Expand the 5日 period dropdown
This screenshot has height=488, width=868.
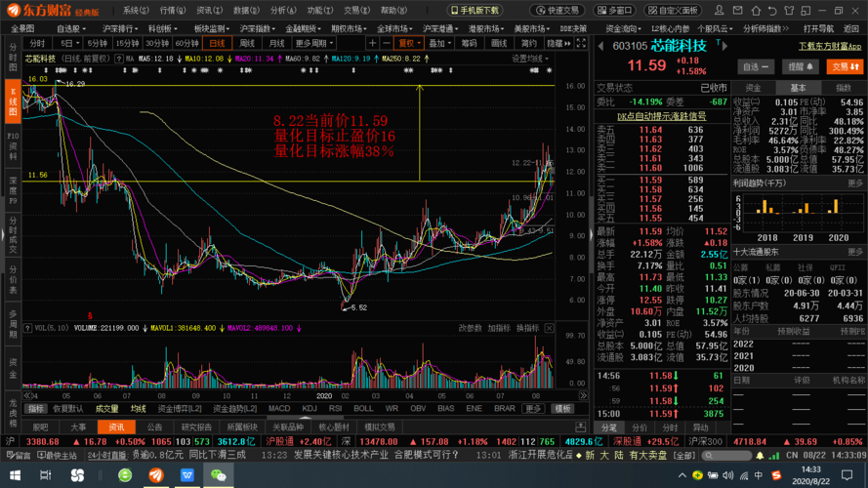pyautogui.click(x=69, y=43)
